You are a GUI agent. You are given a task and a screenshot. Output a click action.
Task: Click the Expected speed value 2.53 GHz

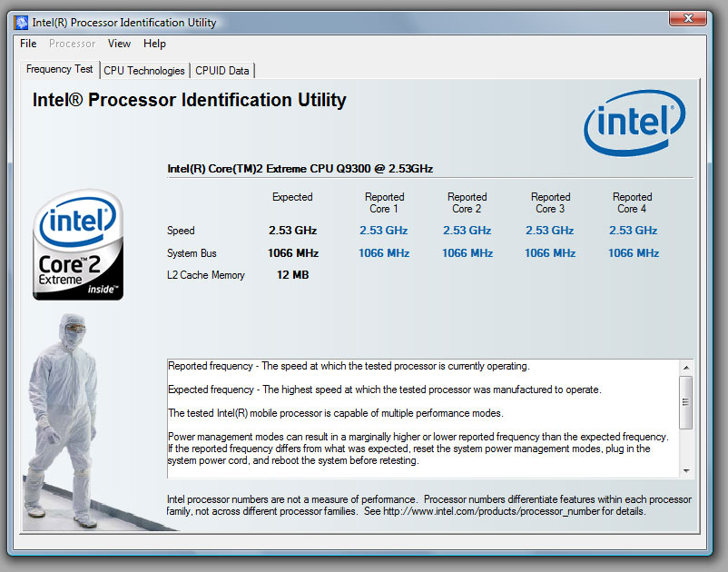pyautogui.click(x=292, y=231)
